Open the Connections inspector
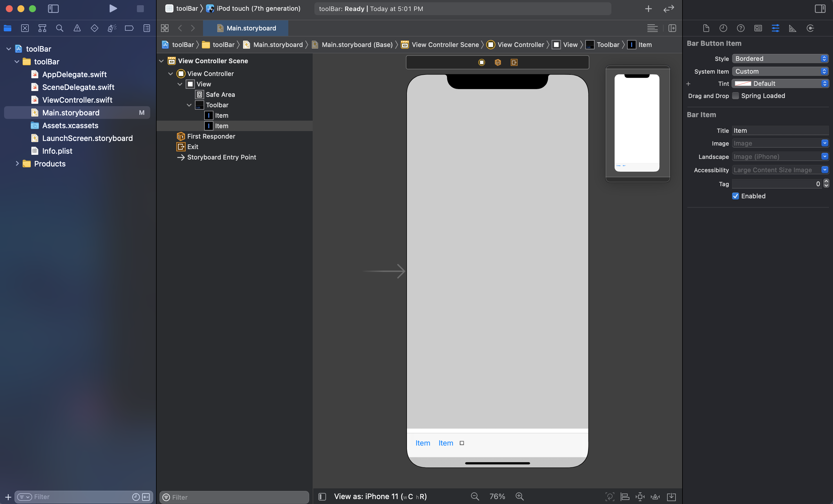This screenshot has width=833, height=504. coord(810,28)
